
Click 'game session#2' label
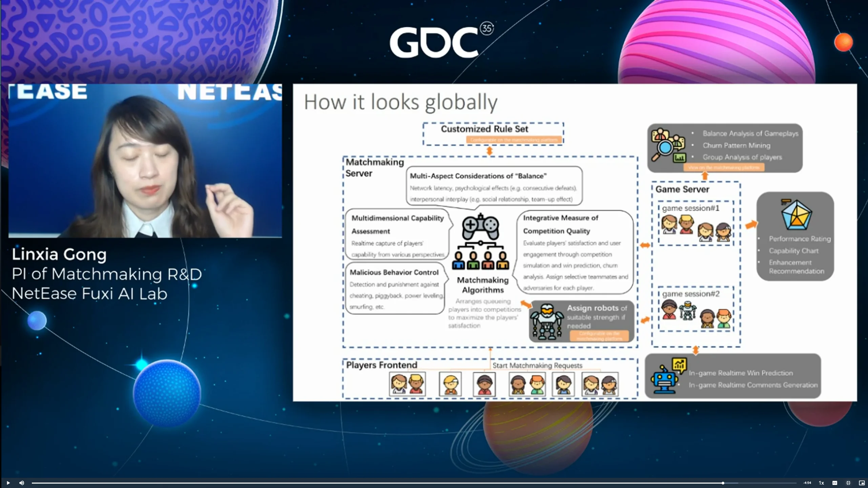(x=690, y=293)
